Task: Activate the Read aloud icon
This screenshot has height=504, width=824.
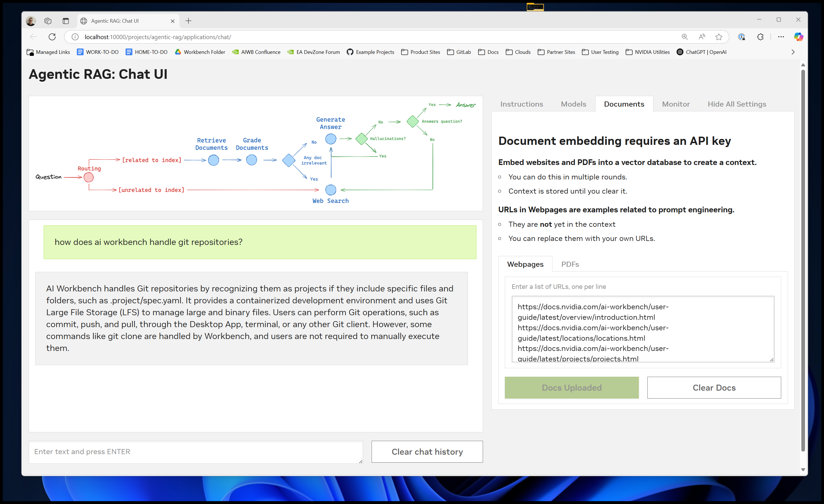Action: (702, 37)
